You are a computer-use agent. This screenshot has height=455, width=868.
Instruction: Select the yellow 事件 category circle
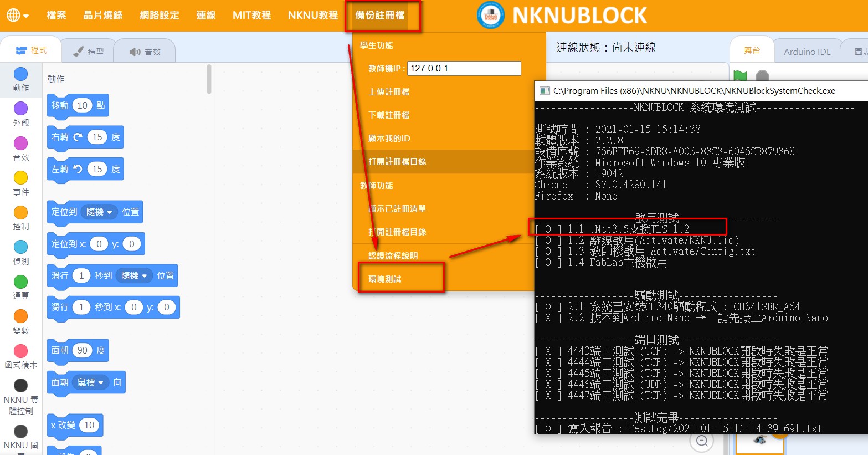click(x=21, y=178)
